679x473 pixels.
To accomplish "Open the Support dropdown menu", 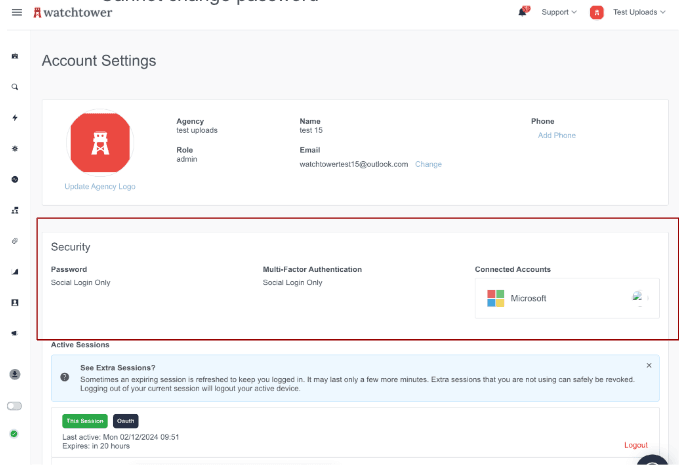I will click(x=558, y=12).
